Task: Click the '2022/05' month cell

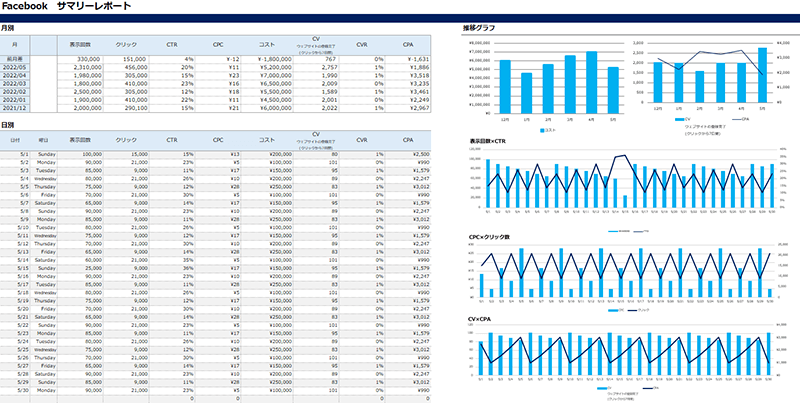Action: 15,67
